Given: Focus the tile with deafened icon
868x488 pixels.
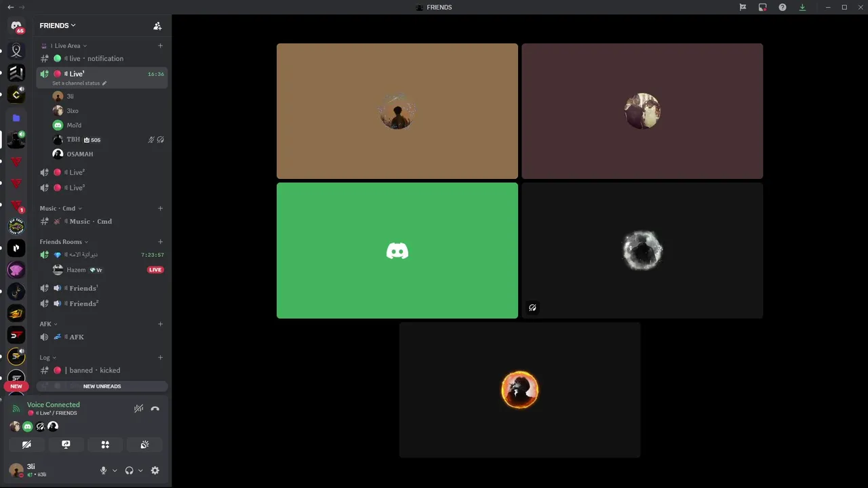Looking at the screenshot, I should [x=642, y=251].
